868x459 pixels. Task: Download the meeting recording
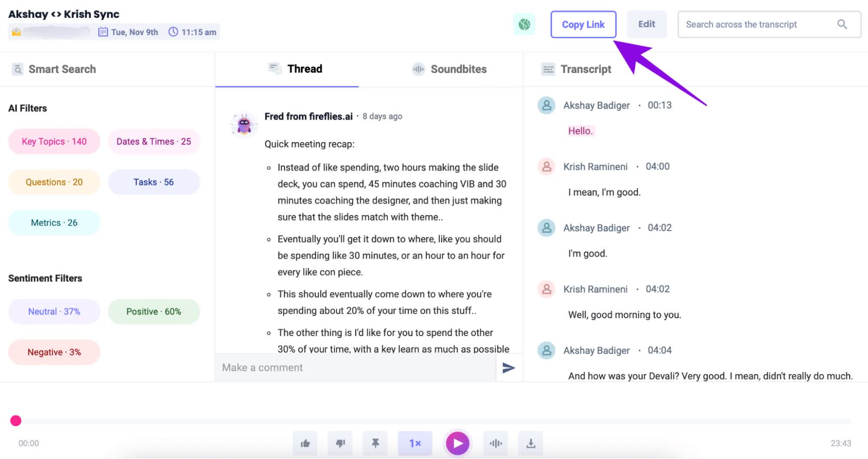(531, 443)
